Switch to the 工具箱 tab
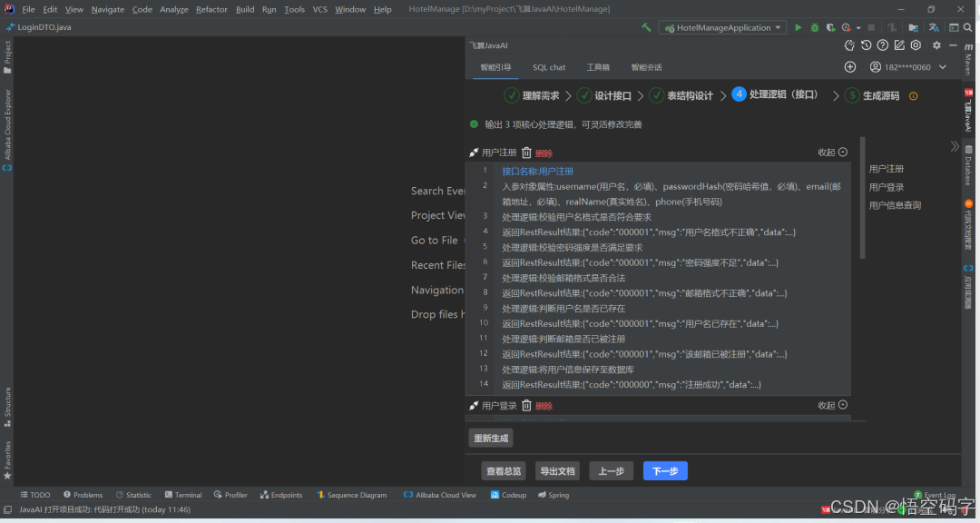 tap(598, 67)
